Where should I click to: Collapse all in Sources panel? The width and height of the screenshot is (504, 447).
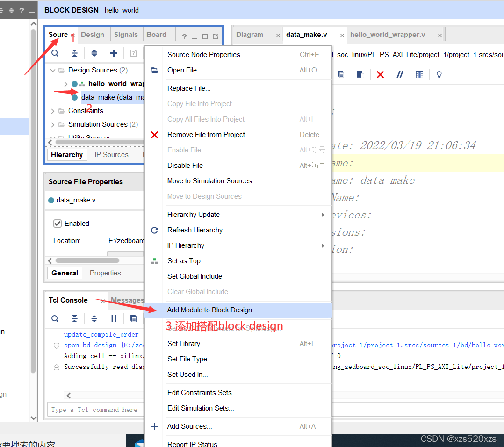[74, 53]
